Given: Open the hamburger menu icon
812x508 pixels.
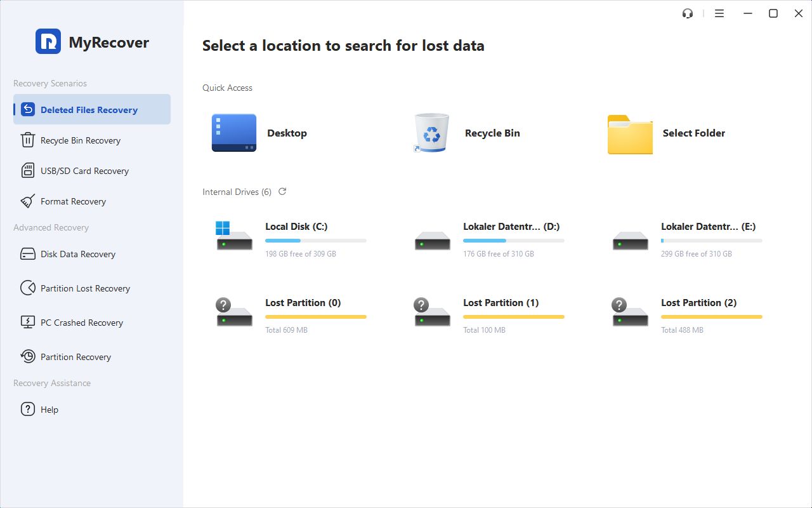Looking at the screenshot, I should pos(719,13).
